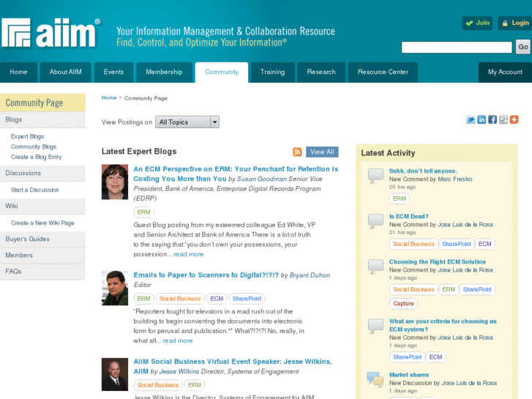Open Is ECM Dead? activity link
The image size is (532, 399).
[408, 217]
